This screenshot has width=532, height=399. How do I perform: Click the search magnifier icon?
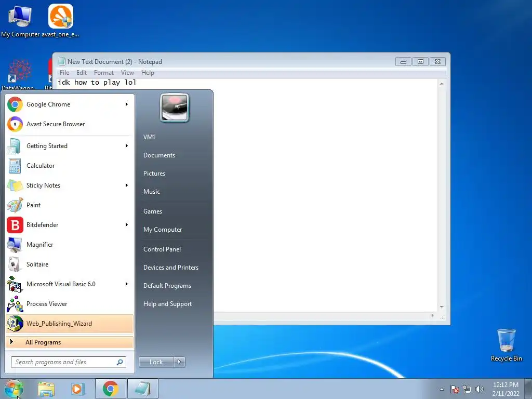(120, 362)
